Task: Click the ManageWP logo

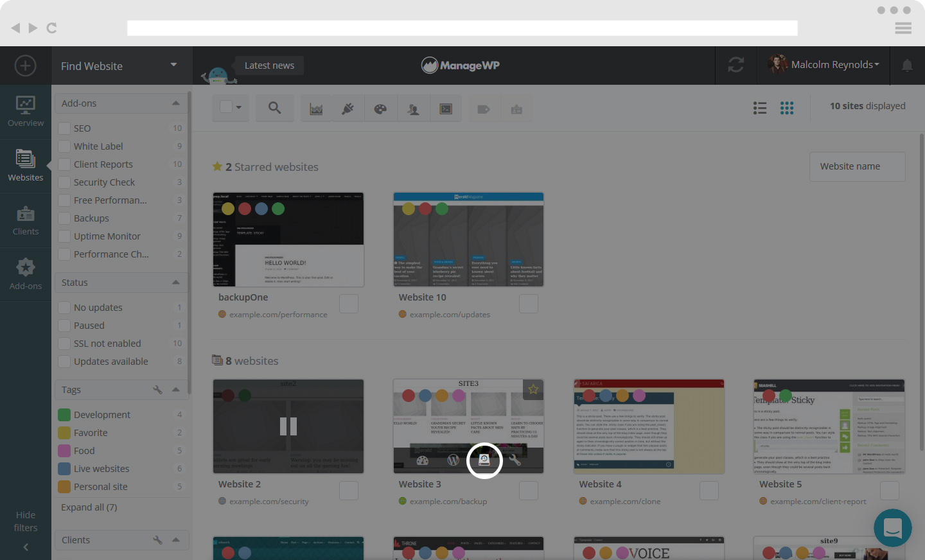Action: pyautogui.click(x=461, y=65)
